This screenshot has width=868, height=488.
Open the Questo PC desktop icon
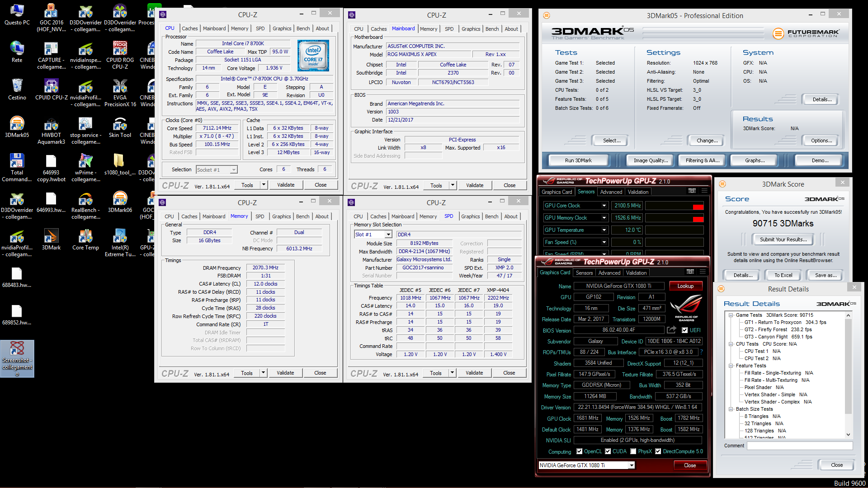[x=17, y=14]
